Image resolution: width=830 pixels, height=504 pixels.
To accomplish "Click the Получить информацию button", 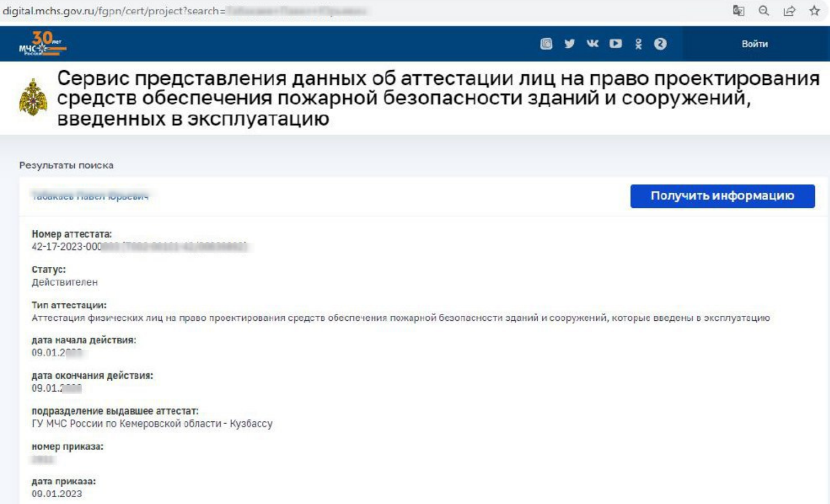I will tap(723, 196).
